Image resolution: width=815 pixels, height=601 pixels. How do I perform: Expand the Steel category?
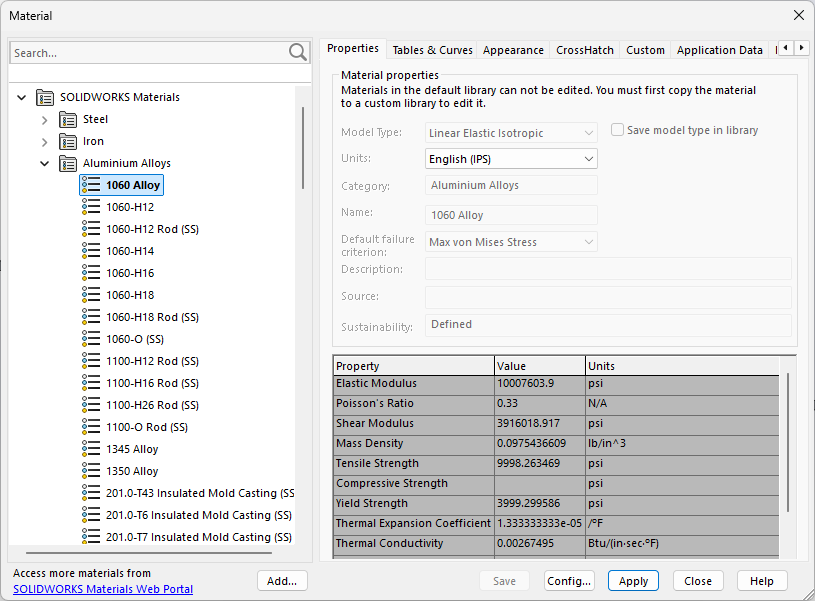(45, 120)
